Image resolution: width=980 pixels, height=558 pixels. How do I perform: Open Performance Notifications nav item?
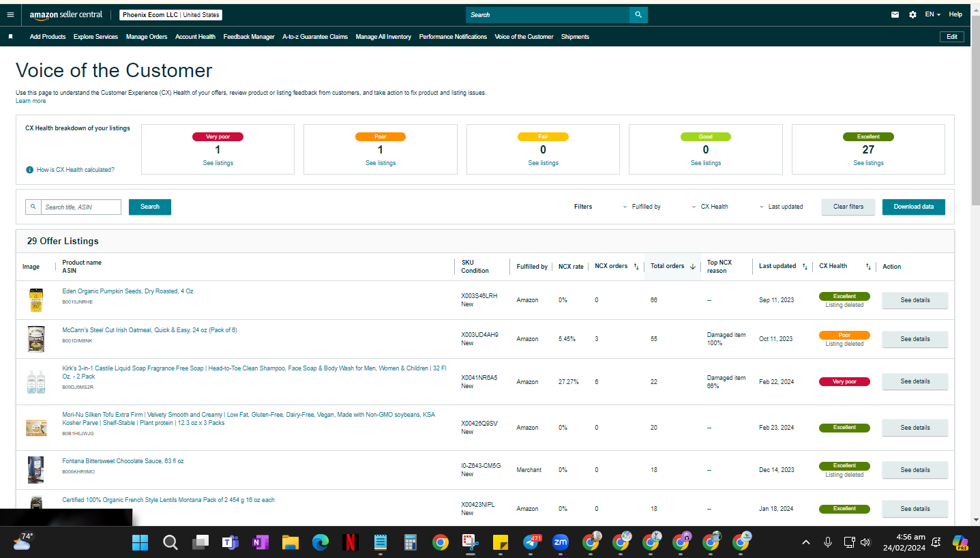(453, 37)
